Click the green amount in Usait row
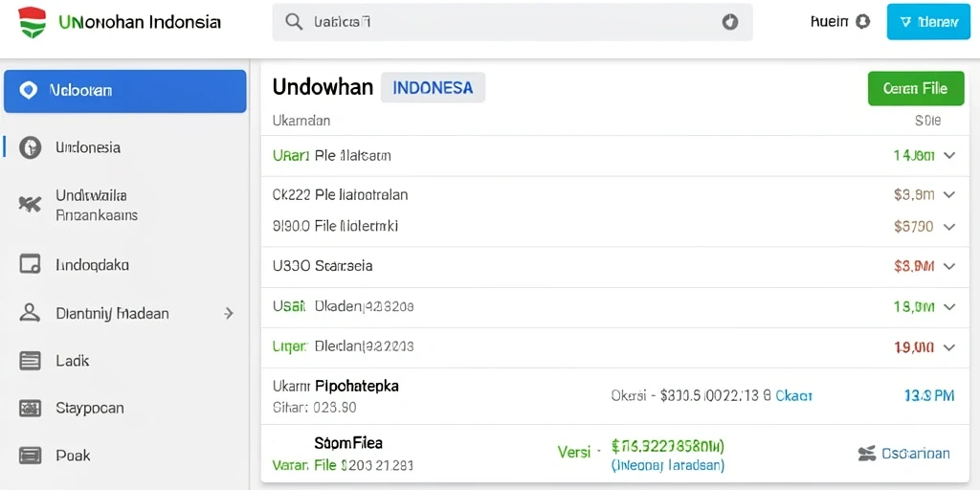Viewport: 980px width, 490px height. 914,307
